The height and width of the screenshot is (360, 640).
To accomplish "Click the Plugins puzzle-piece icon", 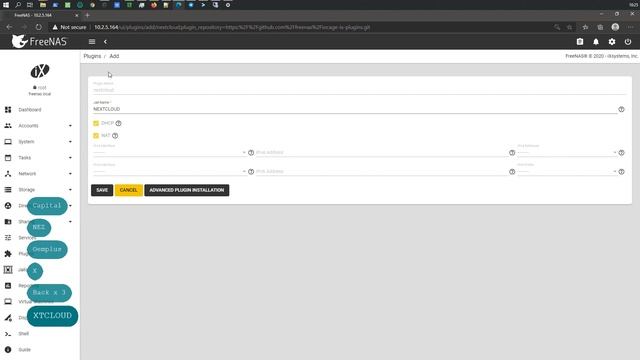I will [x=8, y=254].
